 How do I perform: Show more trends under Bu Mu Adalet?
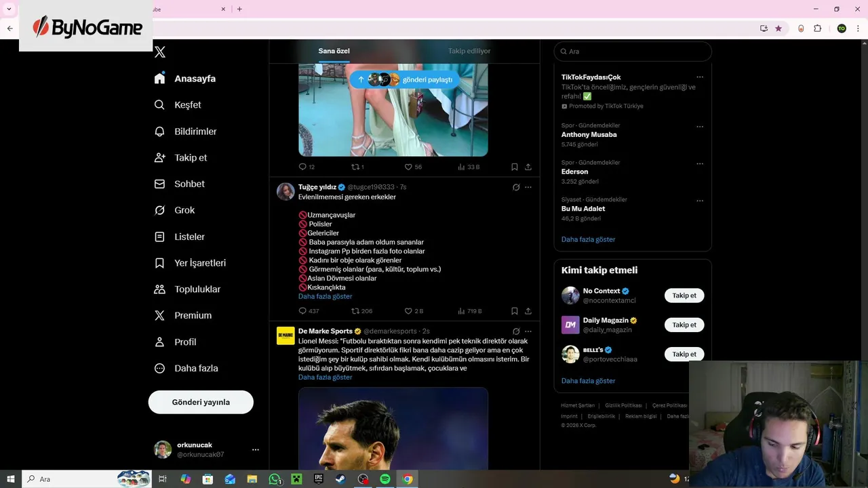[x=588, y=239]
